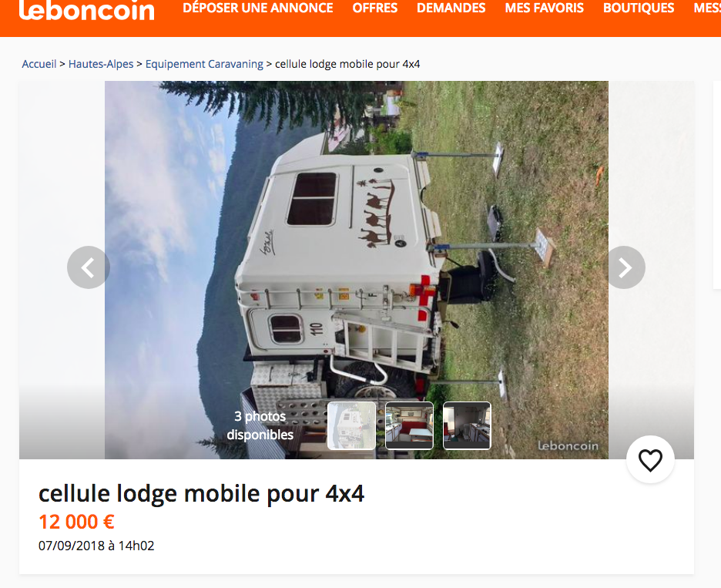
Task: Show the previous photo with left arrow
Action: 89,267
